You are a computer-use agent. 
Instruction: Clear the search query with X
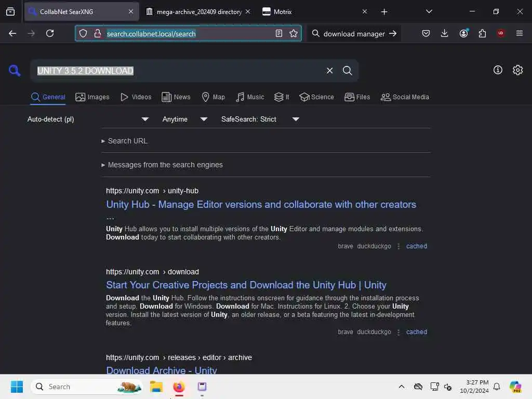tap(329, 71)
